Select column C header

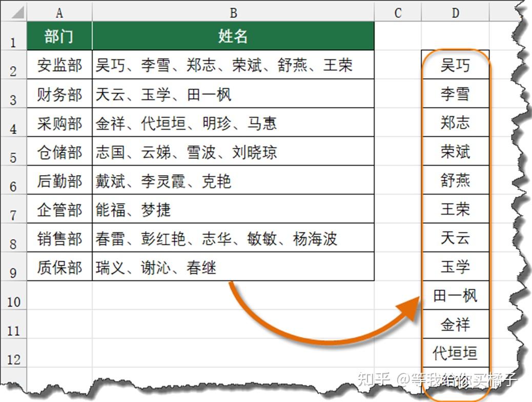pyautogui.click(x=398, y=13)
